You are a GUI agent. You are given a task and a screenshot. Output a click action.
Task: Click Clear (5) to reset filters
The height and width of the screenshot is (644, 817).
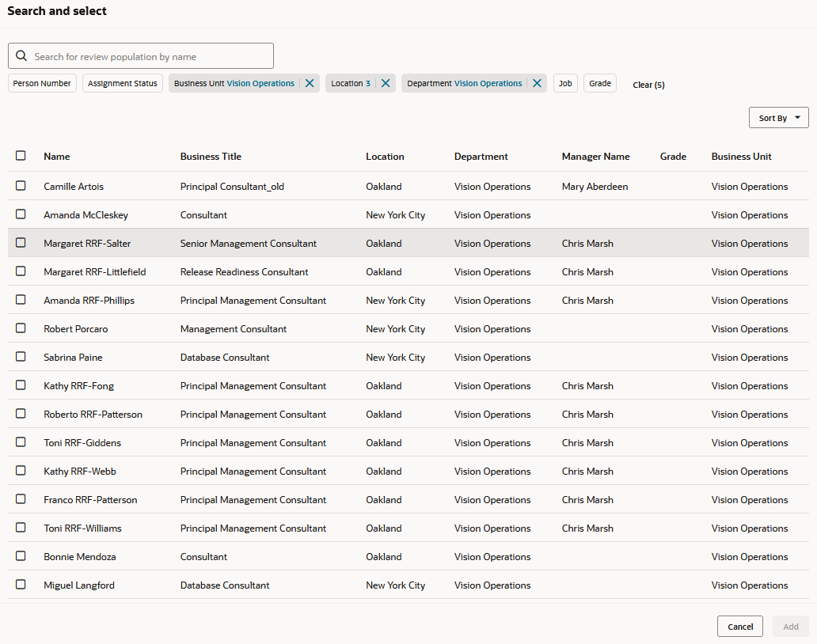[x=648, y=85]
